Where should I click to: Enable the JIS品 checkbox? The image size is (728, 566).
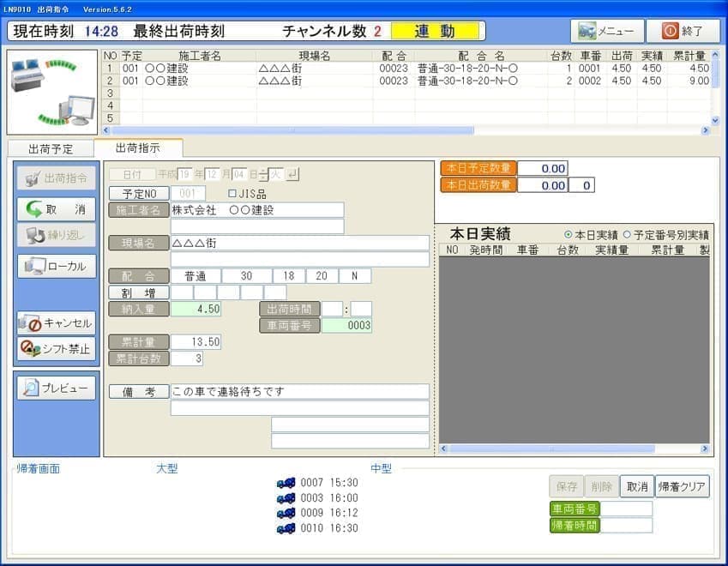pos(233,194)
